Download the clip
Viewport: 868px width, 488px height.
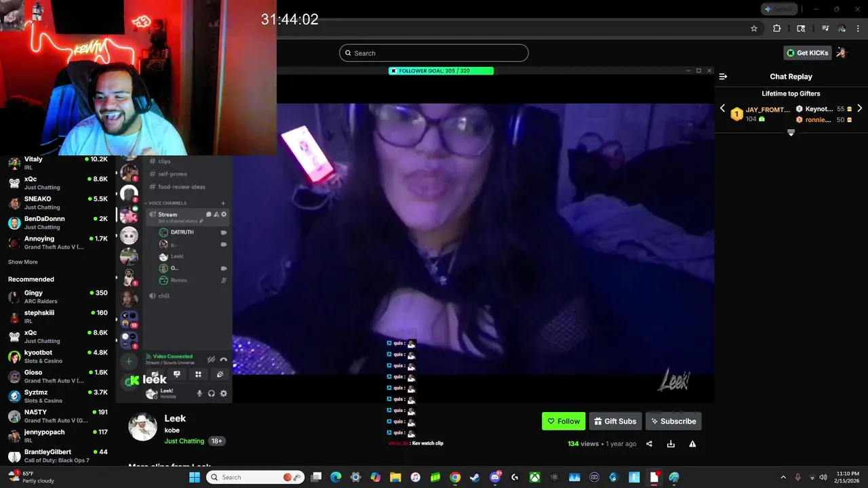tap(671, 444)
